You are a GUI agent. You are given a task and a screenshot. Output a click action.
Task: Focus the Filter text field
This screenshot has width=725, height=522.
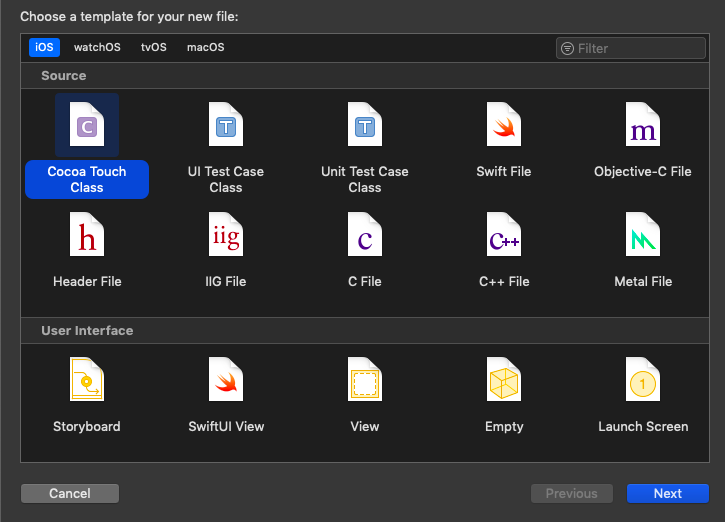pos(631,48)
